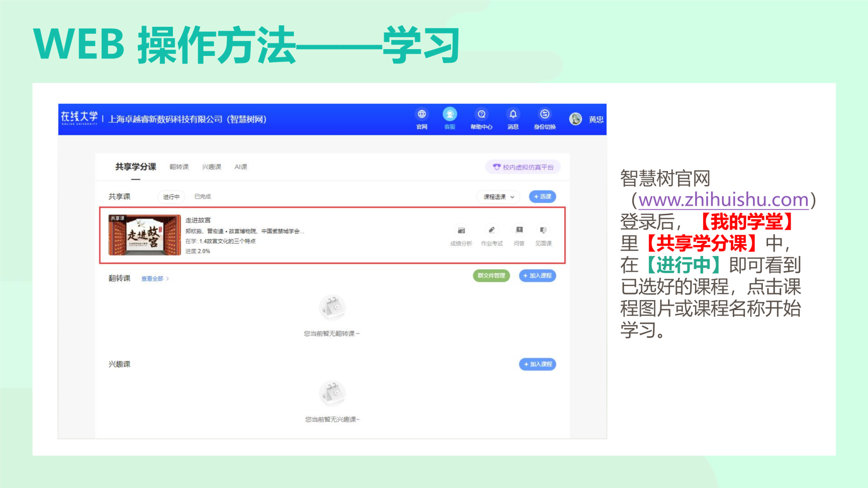
Task: Click the 问答 Q&A icon
Action: pyautogui.click(x=519, y=230)
